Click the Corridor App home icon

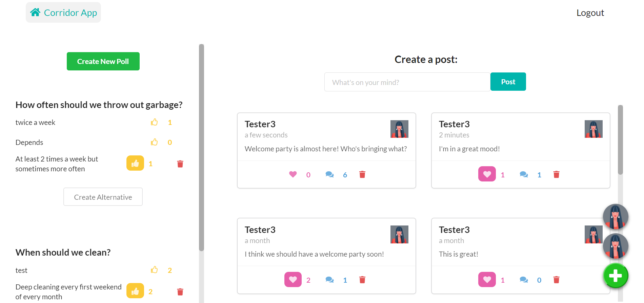[35, 13]
